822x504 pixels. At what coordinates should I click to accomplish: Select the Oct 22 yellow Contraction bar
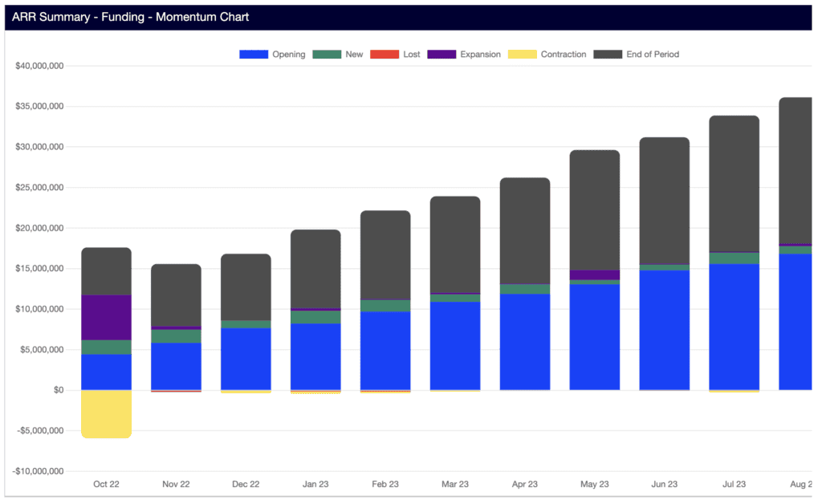107,414
